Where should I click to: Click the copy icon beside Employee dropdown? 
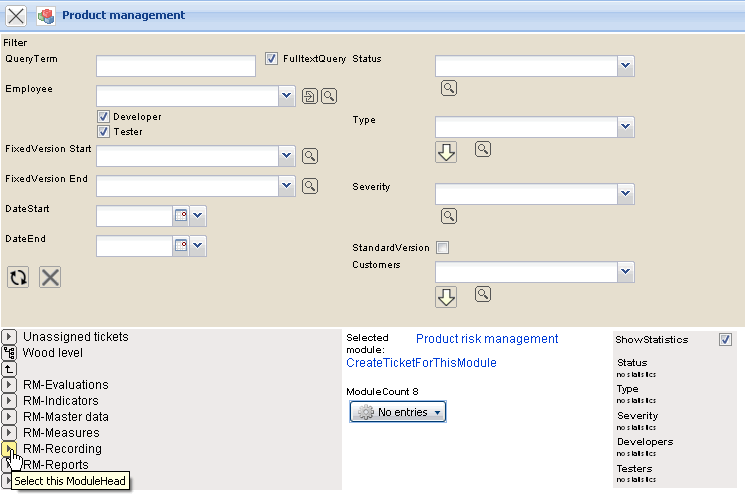(310, 96)
